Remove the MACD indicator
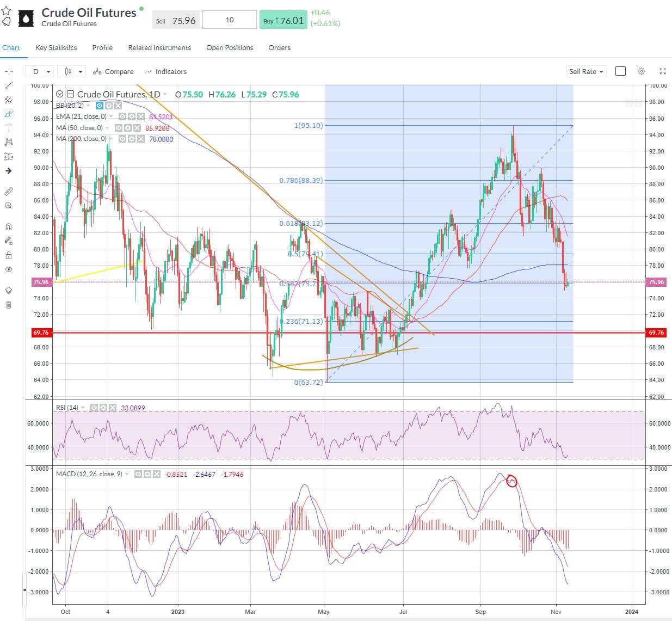The height and width of the screenshot is (621, 672). 156,474
